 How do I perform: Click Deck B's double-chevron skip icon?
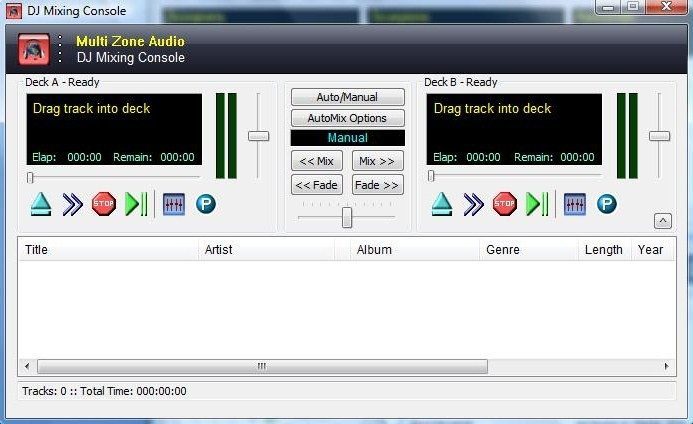[473, 204]
